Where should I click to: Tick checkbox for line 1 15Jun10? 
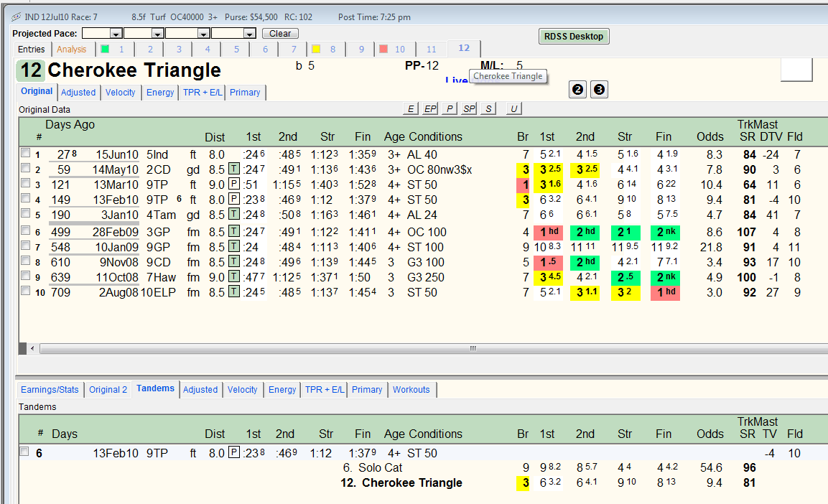25,153
